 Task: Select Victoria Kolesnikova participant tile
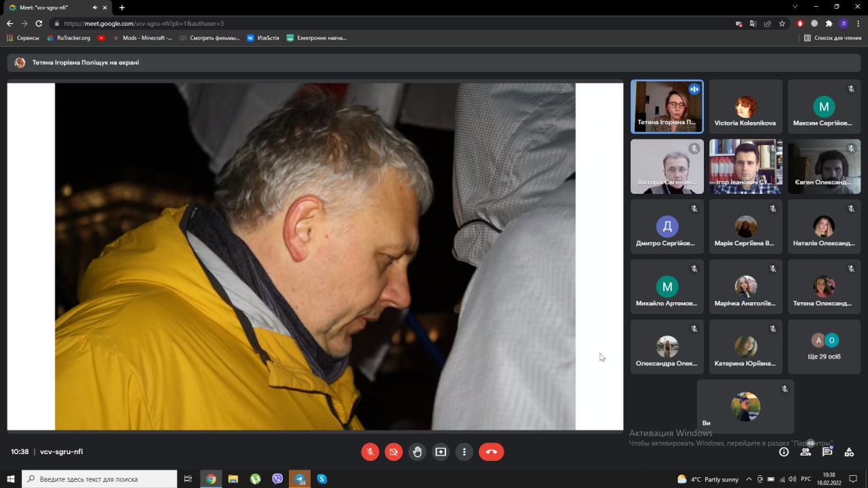click(745, 106)
